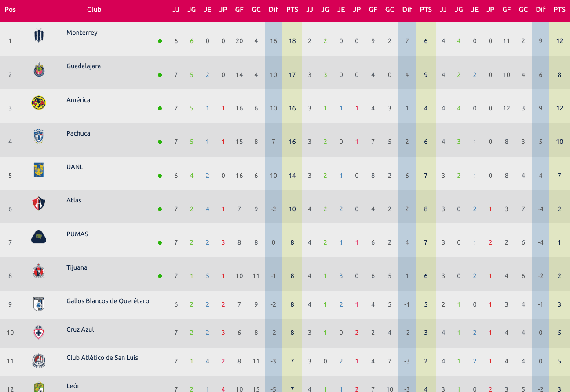Open the América club name

78,100
